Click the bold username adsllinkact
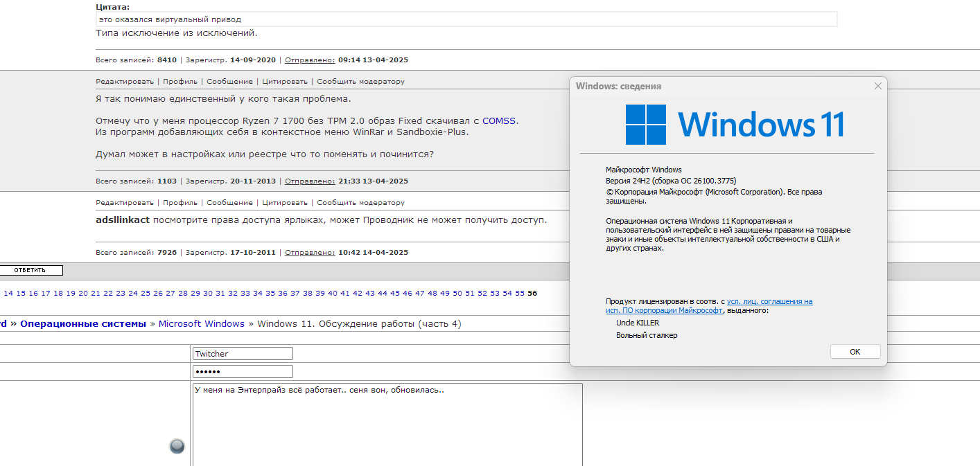Image resolution: width=980 pixels, height=466 pixels. [123, 220]
